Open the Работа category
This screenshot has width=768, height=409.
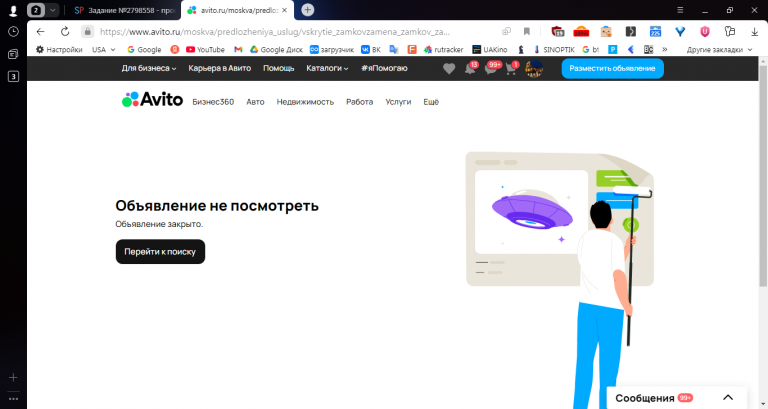coord(360,102)
